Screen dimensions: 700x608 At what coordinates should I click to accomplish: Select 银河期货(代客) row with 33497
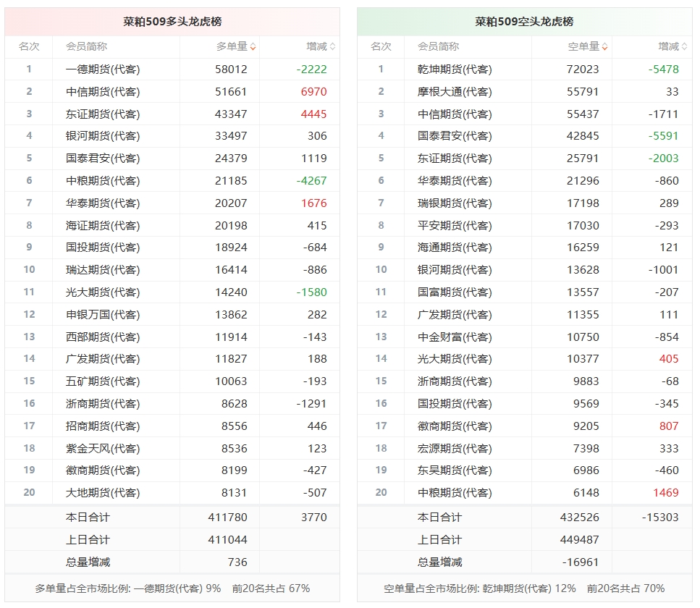pos(172,135)
